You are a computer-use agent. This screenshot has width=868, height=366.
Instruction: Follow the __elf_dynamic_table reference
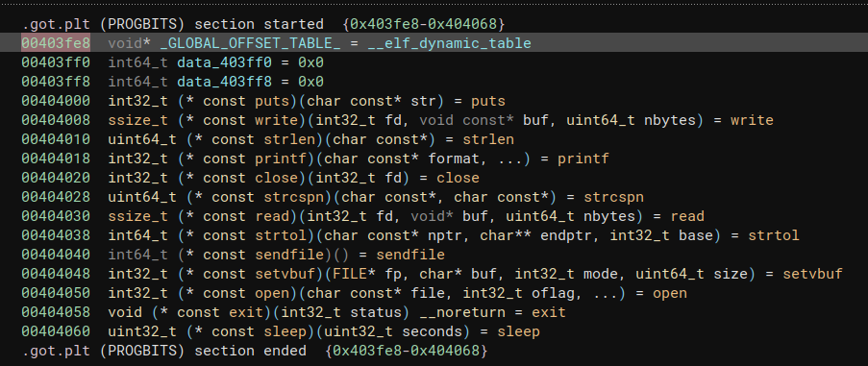click(x=449, y=43)
